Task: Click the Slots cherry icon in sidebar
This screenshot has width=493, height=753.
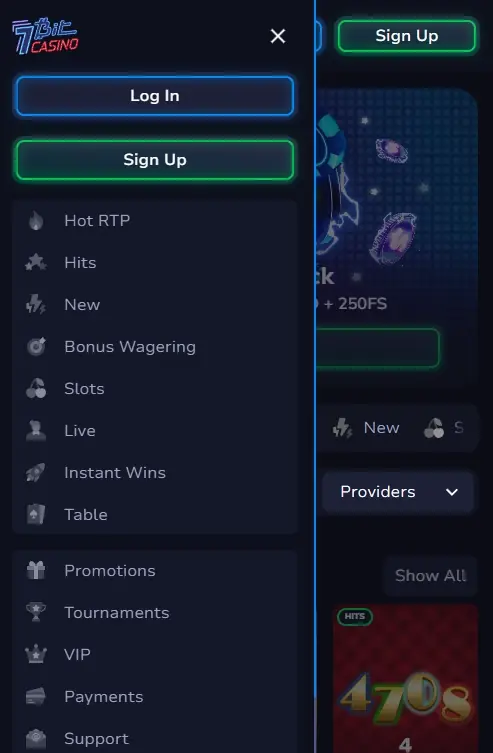Action: 36,389
